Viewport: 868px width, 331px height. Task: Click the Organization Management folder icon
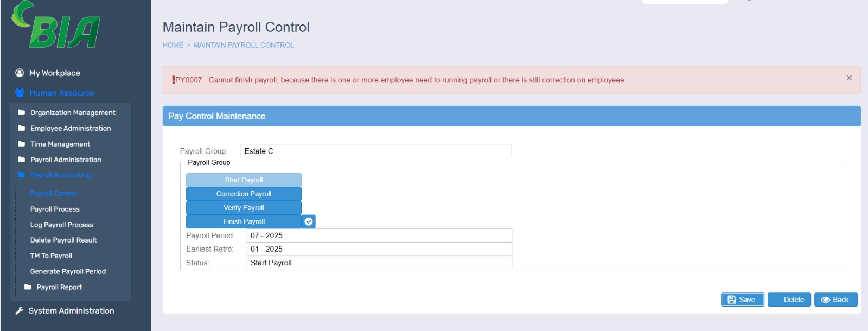pyautogui.click(x=22, y=113)
